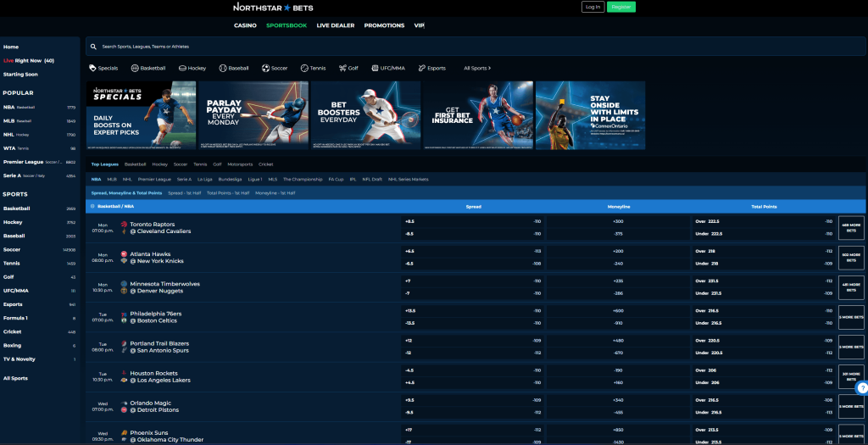The image size is (868, 445).
Task: Open Starting Soon sidebar link
Action: [20, 75]
